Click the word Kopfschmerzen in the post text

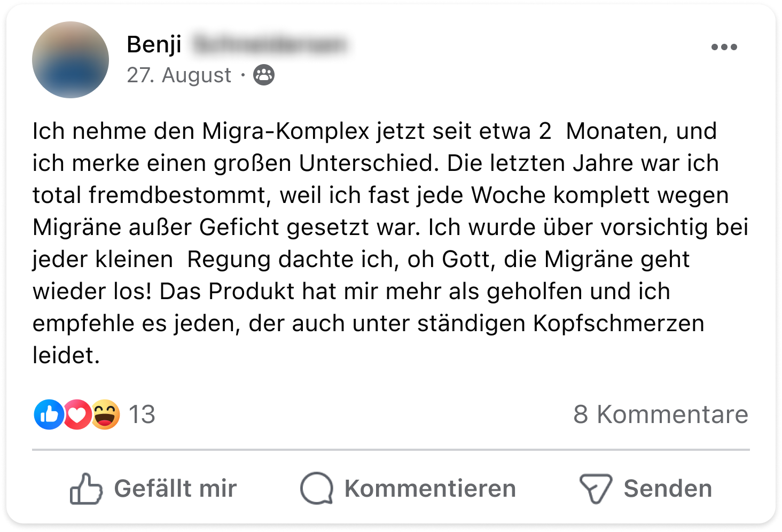coord(619,324)
